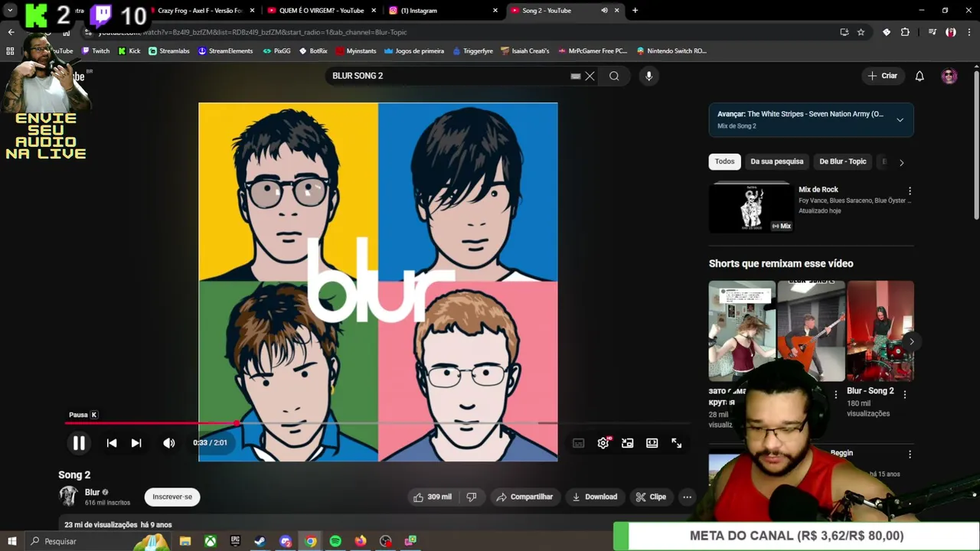Viewport: 980px width, 551px height.
Task: Dislike the Song 2 video
Action: [472, 497]
